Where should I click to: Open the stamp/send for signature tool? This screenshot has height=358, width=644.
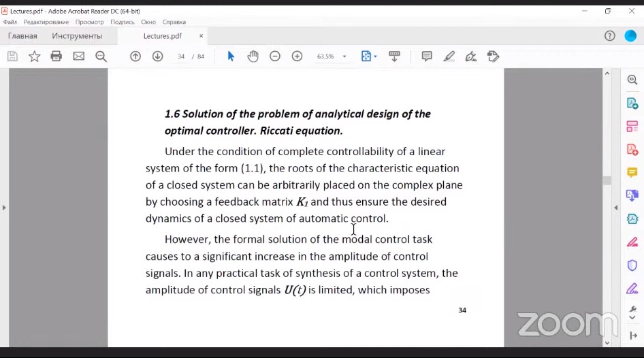click(x=493, y=56)
